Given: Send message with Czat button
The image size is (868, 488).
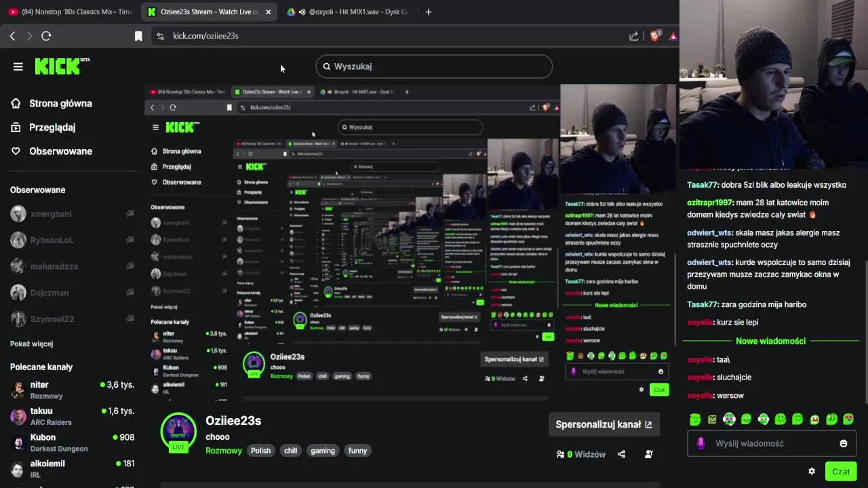Looking at the screenshot, I should point(841,471).
